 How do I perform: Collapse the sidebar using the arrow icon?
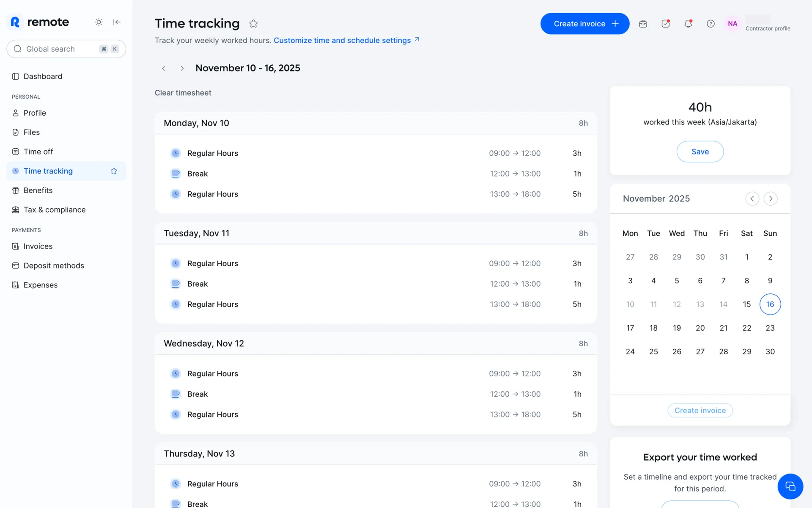pos(117,22)
